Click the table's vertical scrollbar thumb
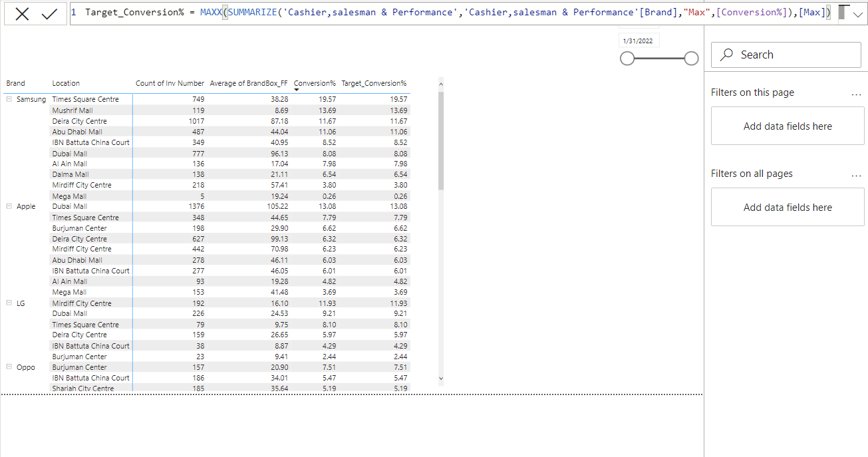 (x=440, y=141)
